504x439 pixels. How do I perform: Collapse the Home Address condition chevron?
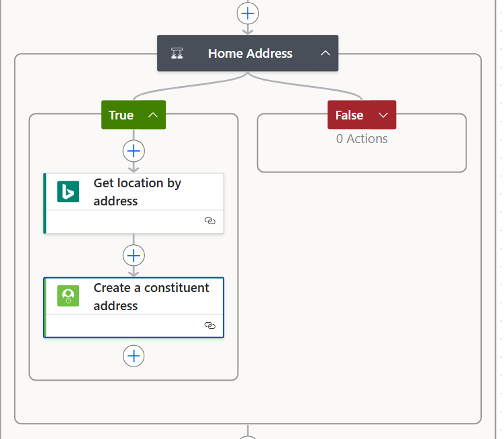[325, 53]
